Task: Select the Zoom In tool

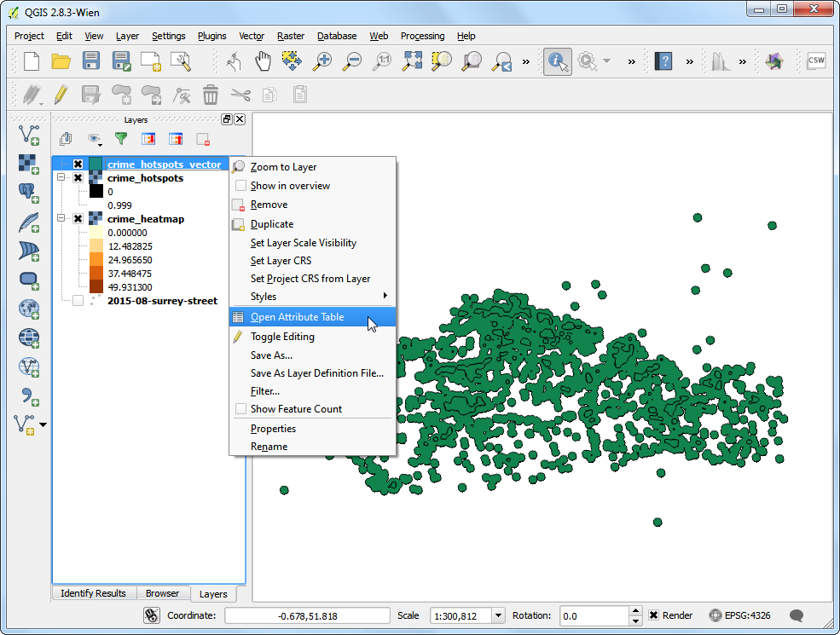Action: coord(322,61)
